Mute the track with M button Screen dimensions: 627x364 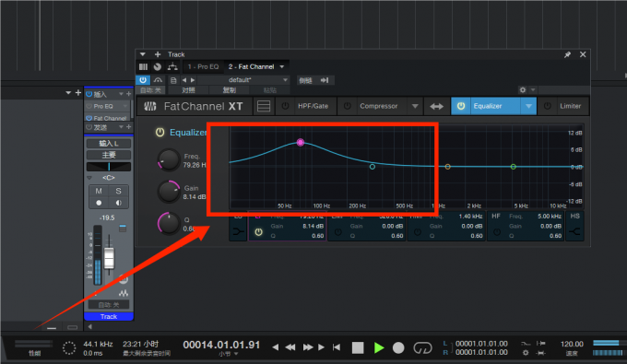[99, 191]
